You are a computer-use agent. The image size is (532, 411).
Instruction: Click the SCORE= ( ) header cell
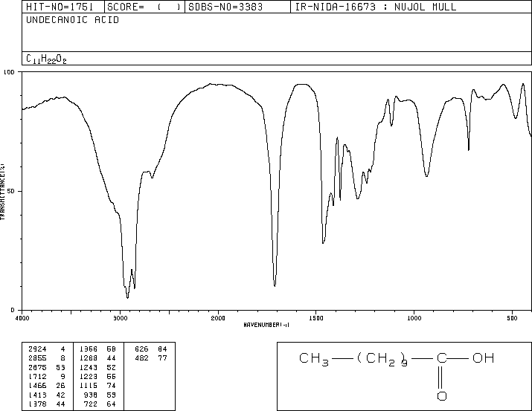144,7
